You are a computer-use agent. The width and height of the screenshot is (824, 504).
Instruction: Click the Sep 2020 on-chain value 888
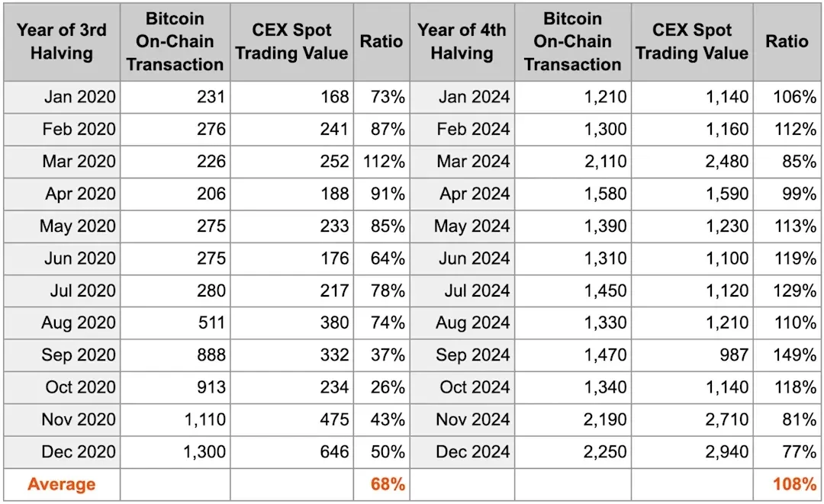pyautogui.click(x=210, y=355)
